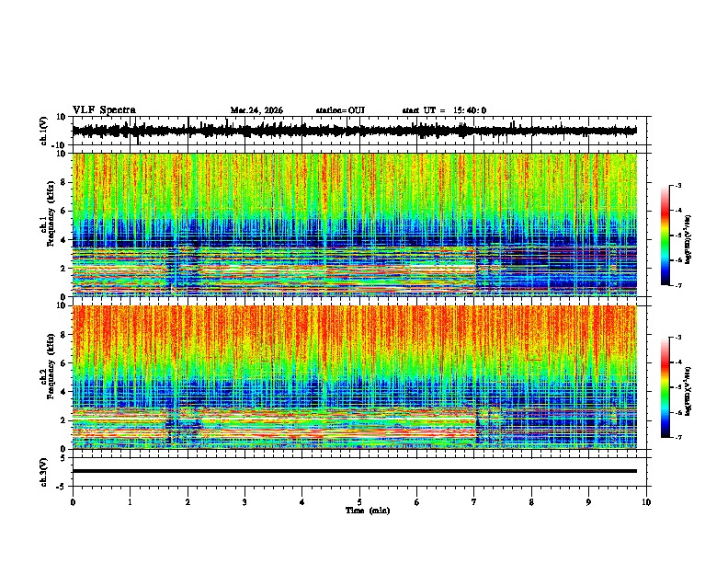
Task: Click the '-10' tick on ch.1(V) axis
Action: (60, 145)
